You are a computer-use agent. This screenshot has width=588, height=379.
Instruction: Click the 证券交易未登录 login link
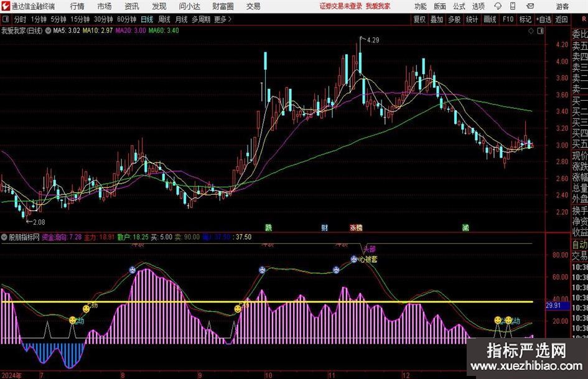click(x=341, y=6)
